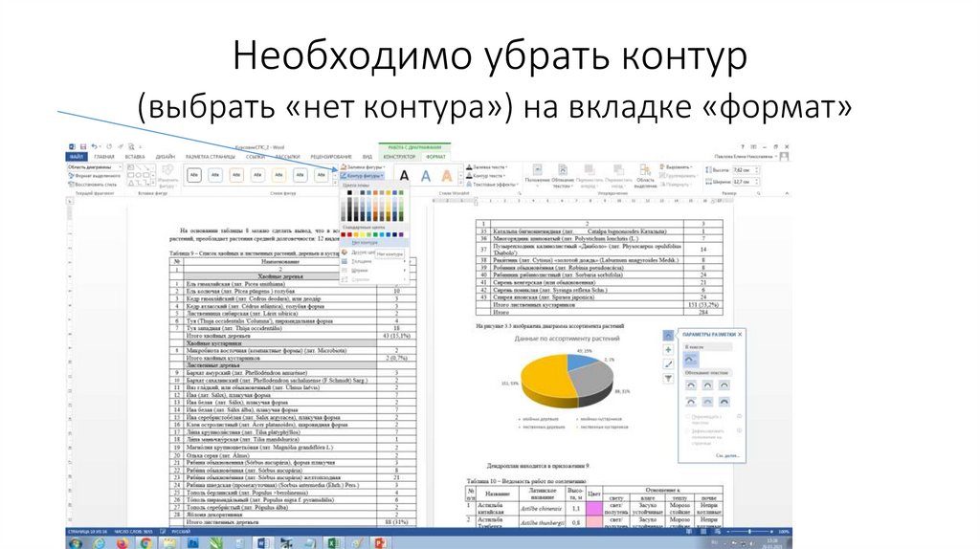Open Текстовые эффекты dropdown
980x549 pixels.
click(x=492, y=185)
